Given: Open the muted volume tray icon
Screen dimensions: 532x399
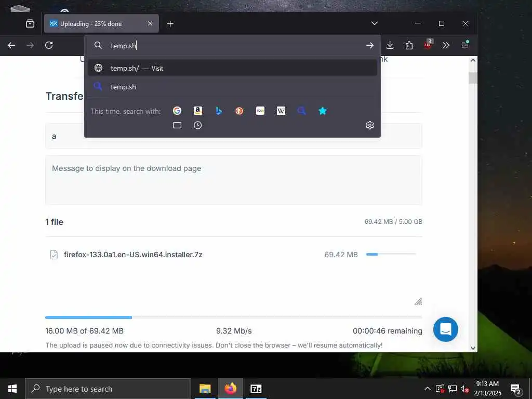Looking at the screenshot, I should pos(465,389).
